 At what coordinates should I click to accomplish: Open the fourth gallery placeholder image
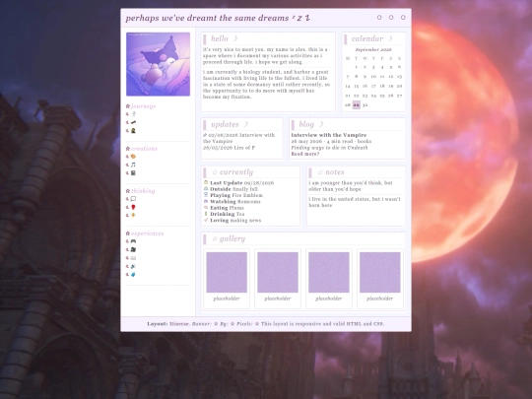(380, 272)
